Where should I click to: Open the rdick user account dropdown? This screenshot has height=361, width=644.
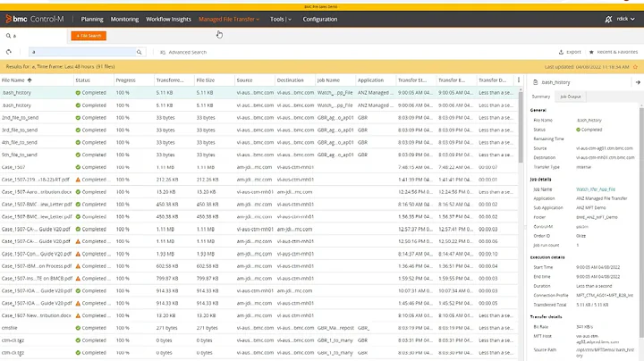click(x=625, y=19)
